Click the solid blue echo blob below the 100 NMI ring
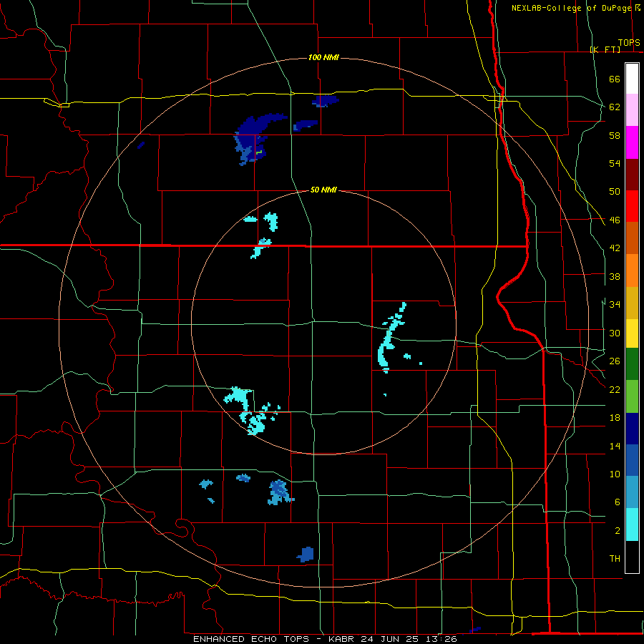Viewport: 644px width, 644px height. coord(306,555)
